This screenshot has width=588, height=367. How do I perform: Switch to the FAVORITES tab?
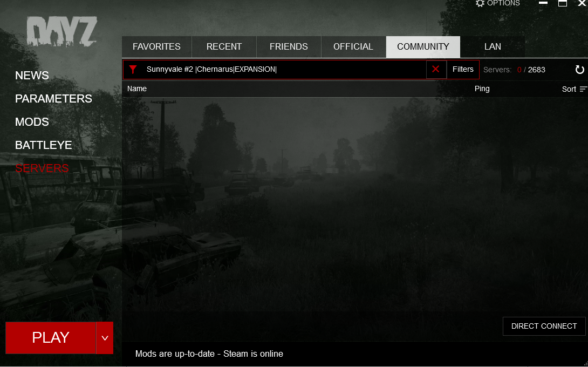tap(157, 46)
